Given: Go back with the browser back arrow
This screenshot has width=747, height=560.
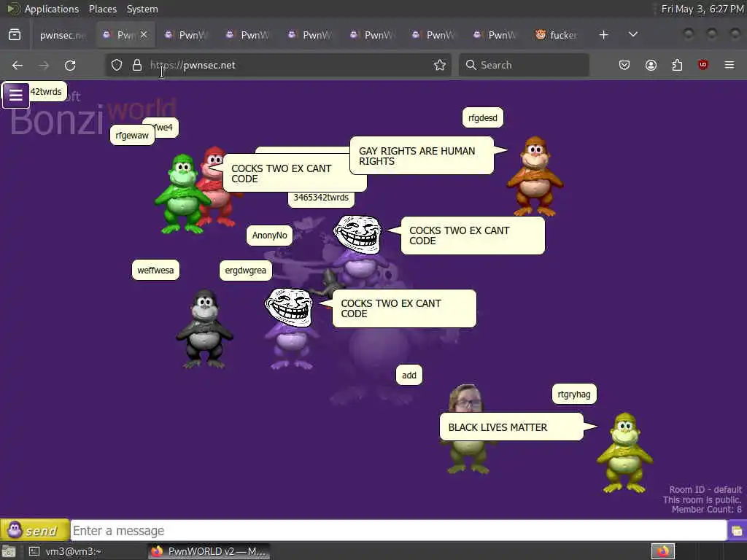Looking at the screenshot, I should [18, 65].
